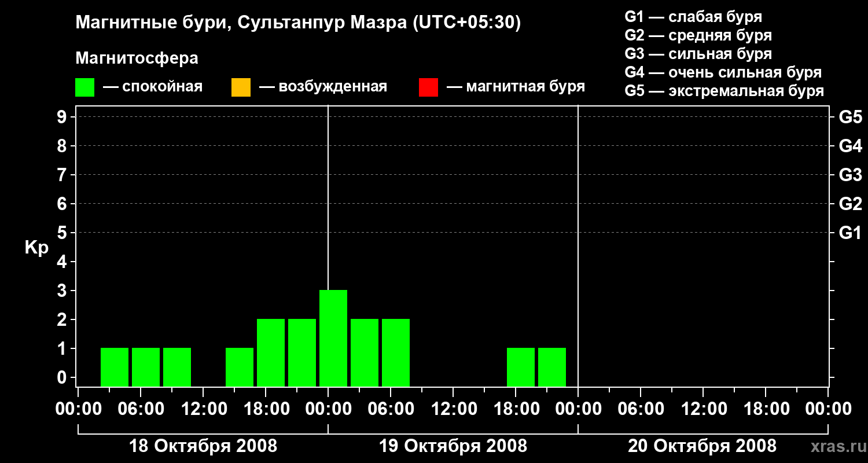The height and width of the screenshot is (463, 868).
Task: Click the 'Kp' axis title
Action: (x=36, y=248)
